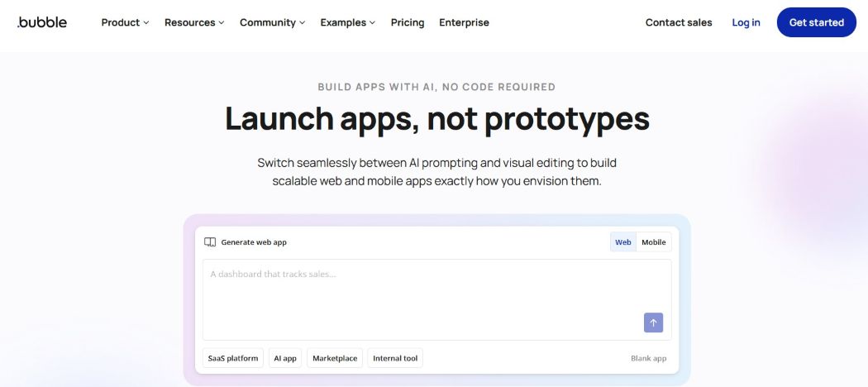Focus the app description text box
This screenshot has width=868, height=387.
436,299
